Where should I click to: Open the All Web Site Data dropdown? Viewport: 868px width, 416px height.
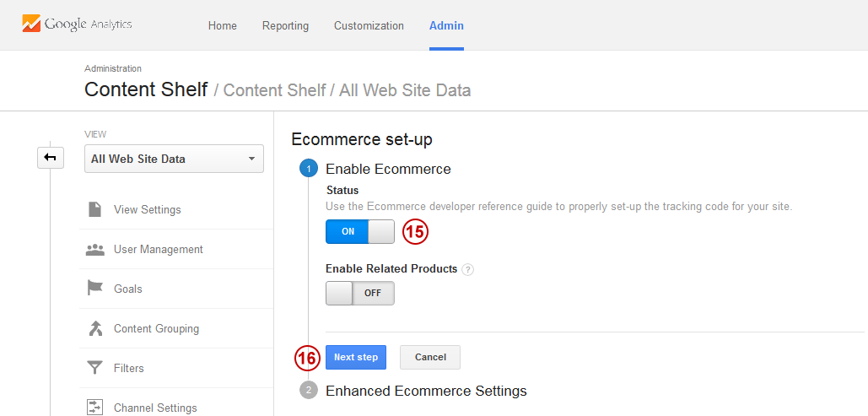[x=174, y=159]
